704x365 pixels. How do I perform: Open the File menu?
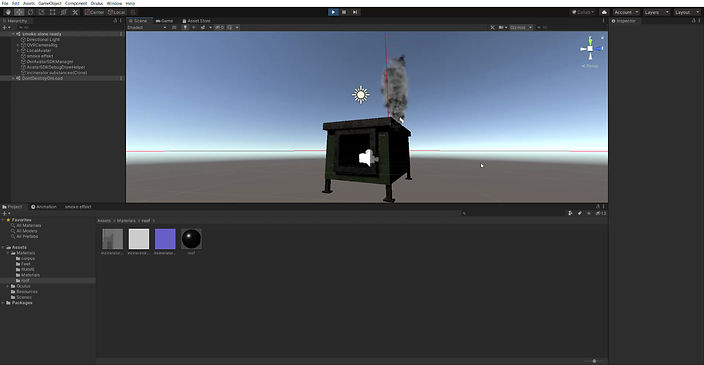(5, 3)
